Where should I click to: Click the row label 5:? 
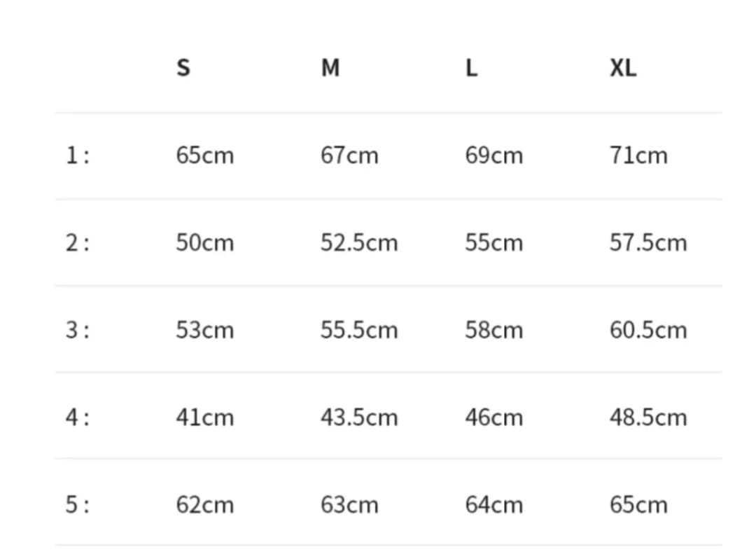tap(78, 504)
